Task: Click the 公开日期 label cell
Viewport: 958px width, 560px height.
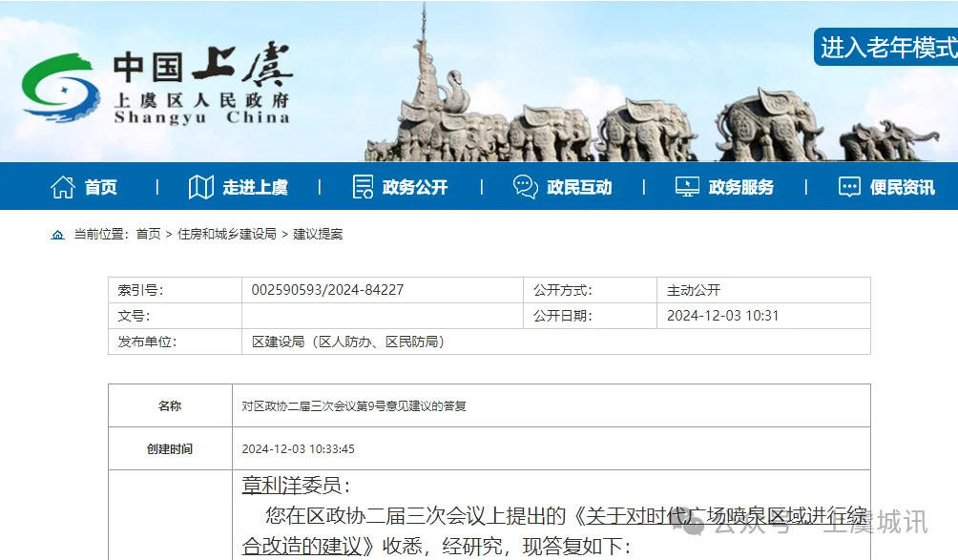Action: point(591,316)
